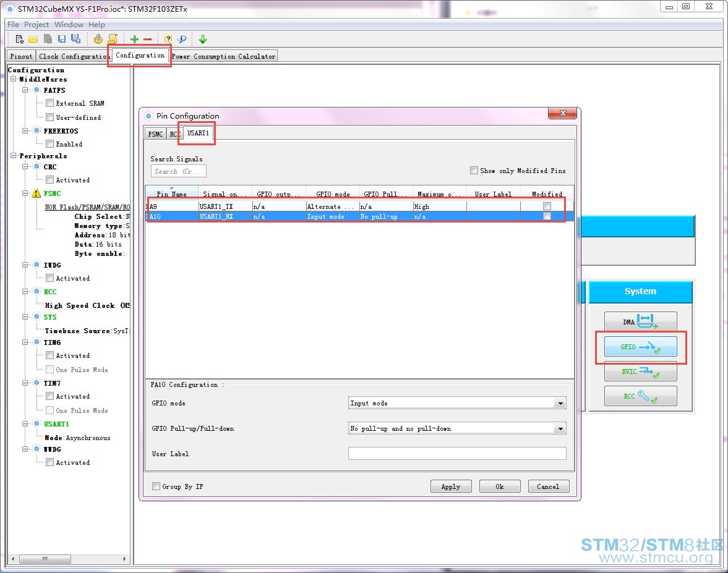Collapse the Peripherals tree node

click(x=14, y=156)
